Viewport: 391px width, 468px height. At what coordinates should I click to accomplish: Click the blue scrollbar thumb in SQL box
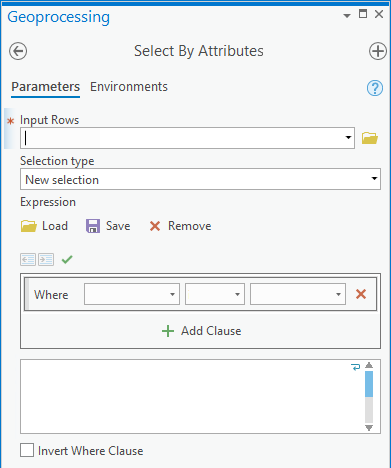point(369,384)
